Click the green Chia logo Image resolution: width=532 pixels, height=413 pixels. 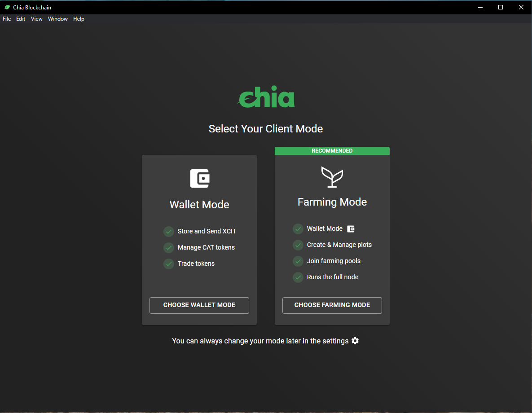[x=266, y=97]
